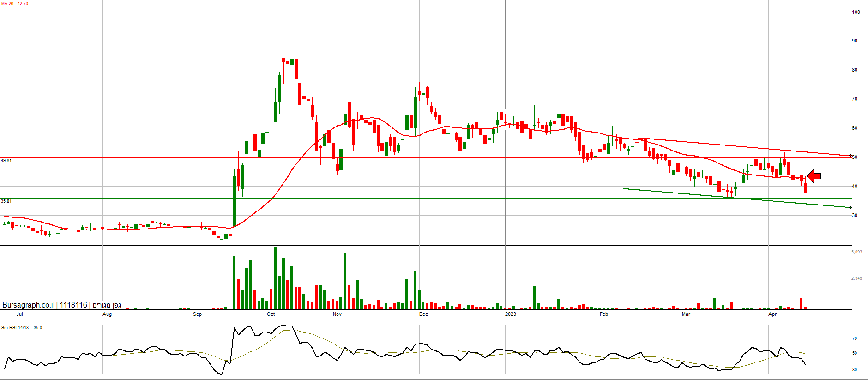Screen dimensions: 868x380
Task: Click the 49.81 resistance level label
Action: pos(6,161)
